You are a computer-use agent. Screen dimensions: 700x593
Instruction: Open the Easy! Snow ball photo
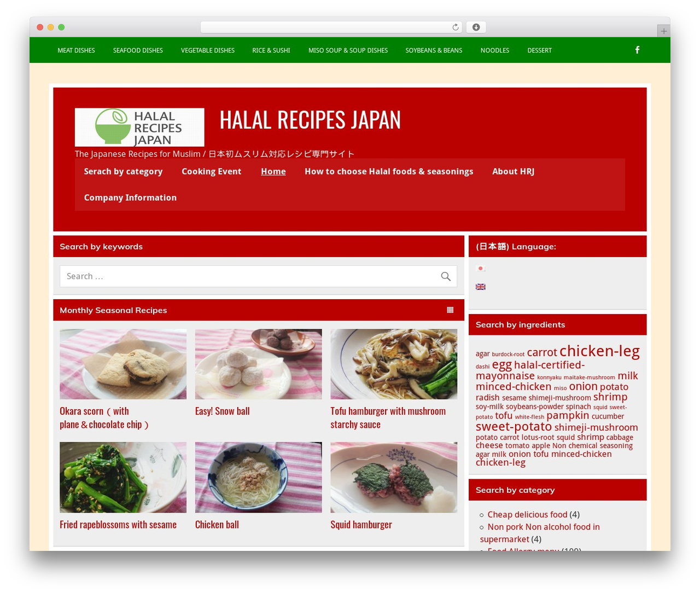(x=258, y=364)
